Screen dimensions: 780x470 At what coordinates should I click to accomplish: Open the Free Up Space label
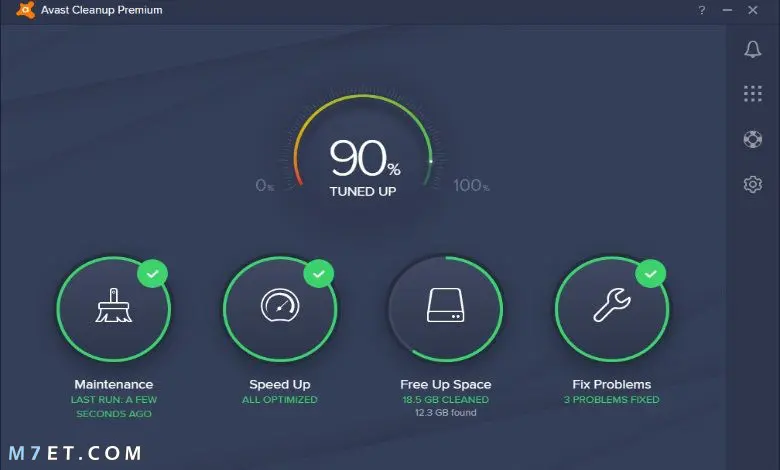click(x=446, y=384)
